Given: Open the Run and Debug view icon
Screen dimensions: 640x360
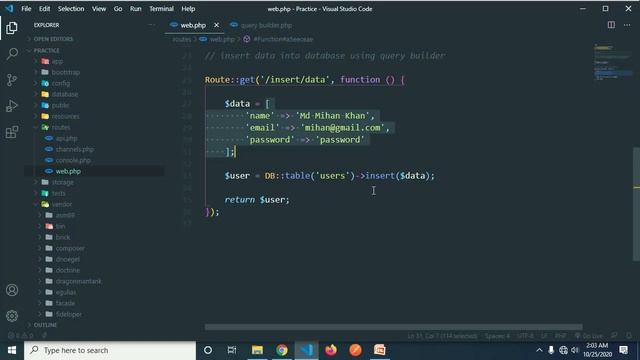Looking at the screenshot, I should [x=12, y=106].
